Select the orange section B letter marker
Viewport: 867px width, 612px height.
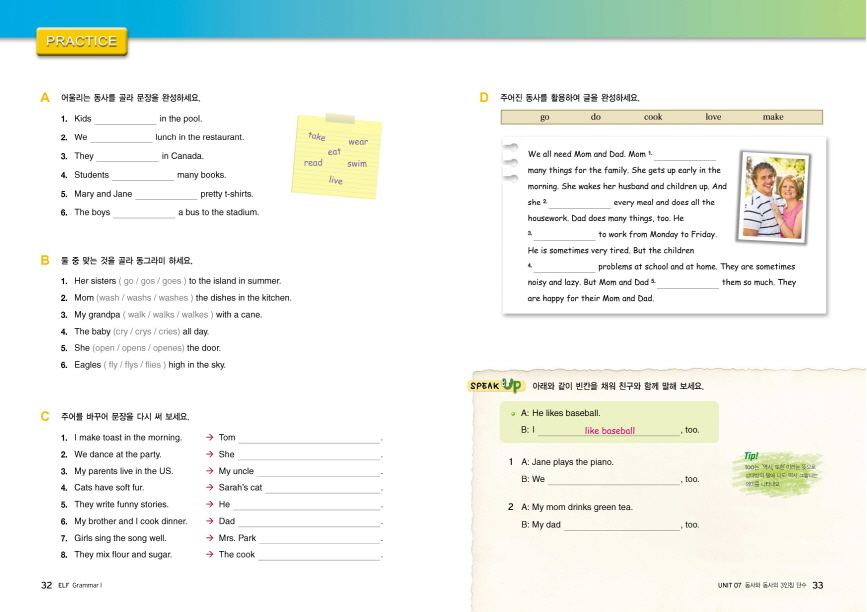coord(44,260)
